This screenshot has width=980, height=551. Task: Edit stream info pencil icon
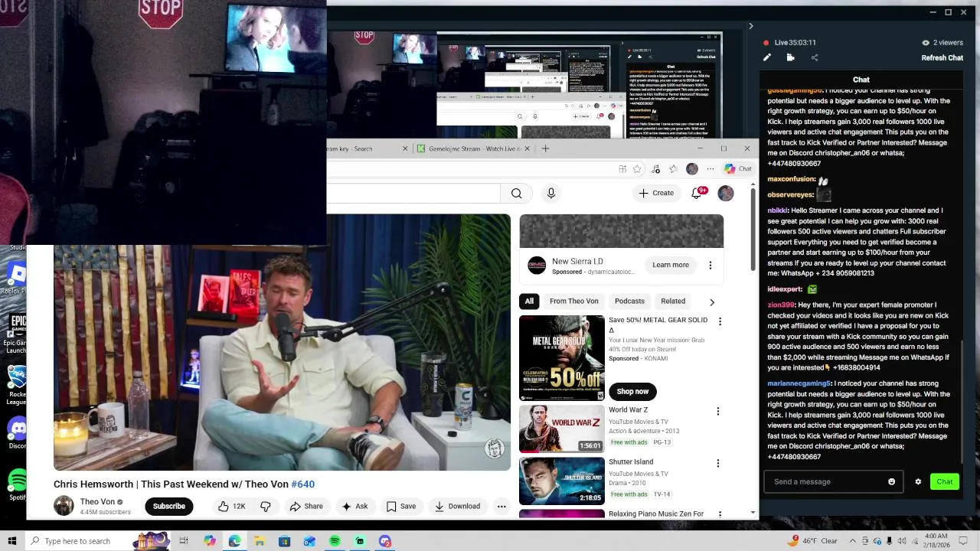click(x=767, y=57)
